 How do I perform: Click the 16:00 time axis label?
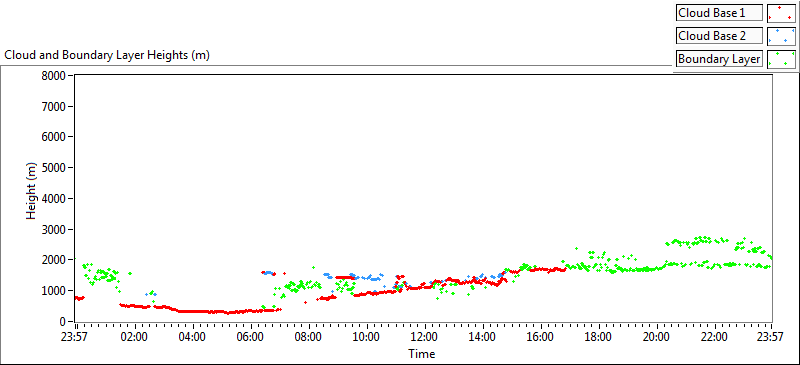coord(541,337)
